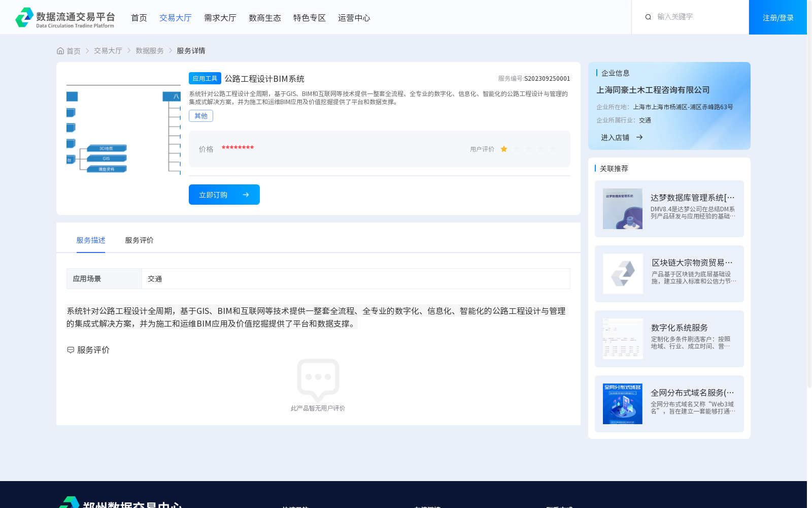Screen dimensions: 812x508
Task: Click the fifth rating star
Action: click(553, 149)
